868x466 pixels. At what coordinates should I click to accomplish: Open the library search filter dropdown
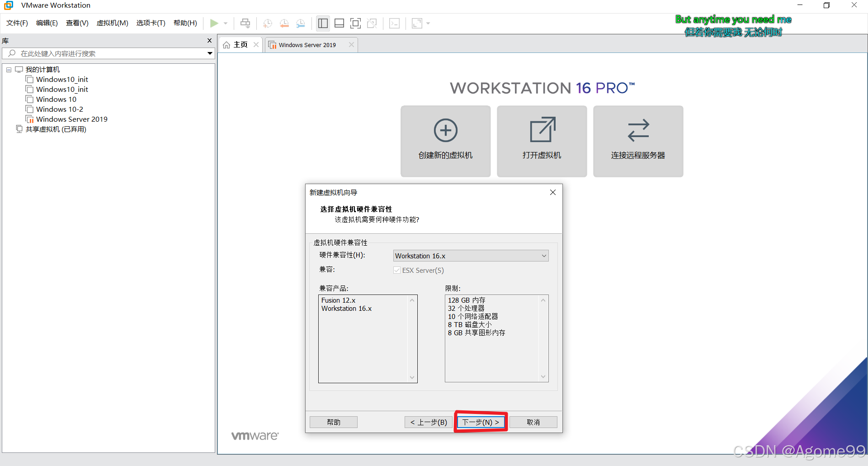210,53
